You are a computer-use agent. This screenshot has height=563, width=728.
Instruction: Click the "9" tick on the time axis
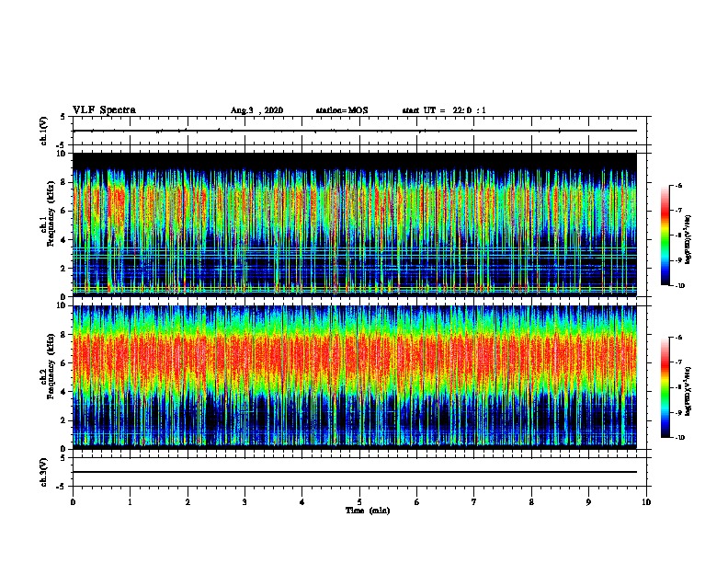coord(588,502)
